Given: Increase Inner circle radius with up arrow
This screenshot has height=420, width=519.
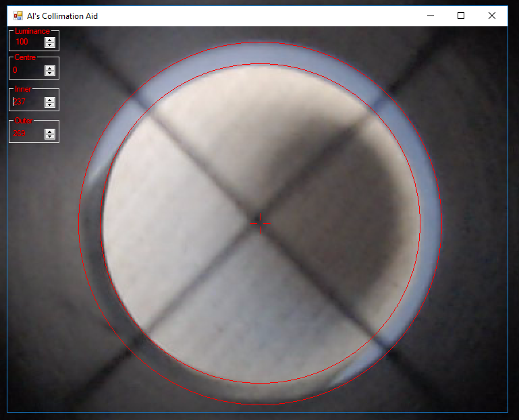Looking at the screenshot, I should pyautogui.click(x=50, y=100).
